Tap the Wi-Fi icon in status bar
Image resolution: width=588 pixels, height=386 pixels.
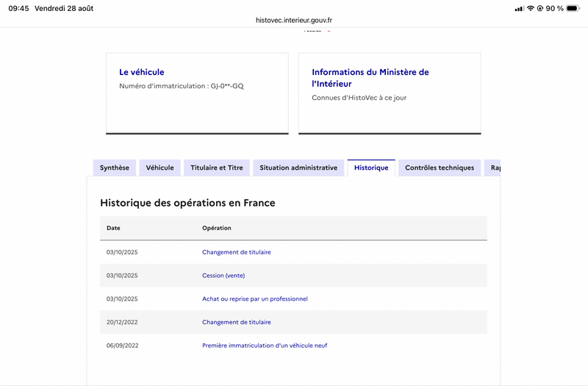click(530, 8)
